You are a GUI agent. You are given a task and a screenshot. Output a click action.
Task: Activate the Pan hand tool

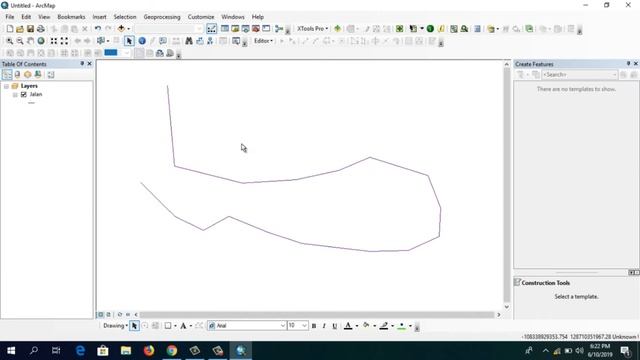(31, 41)
